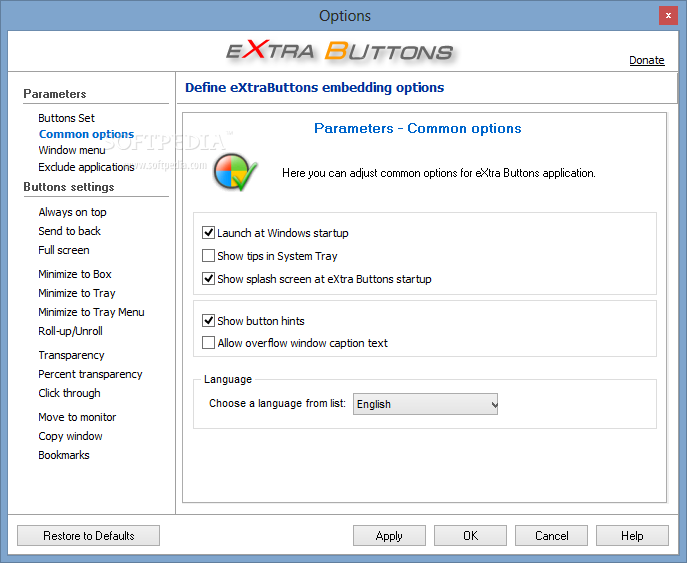Viewport: 687px width, 563px height.
Task: Select Move to monitor entry
Action: tap(77, 417)
